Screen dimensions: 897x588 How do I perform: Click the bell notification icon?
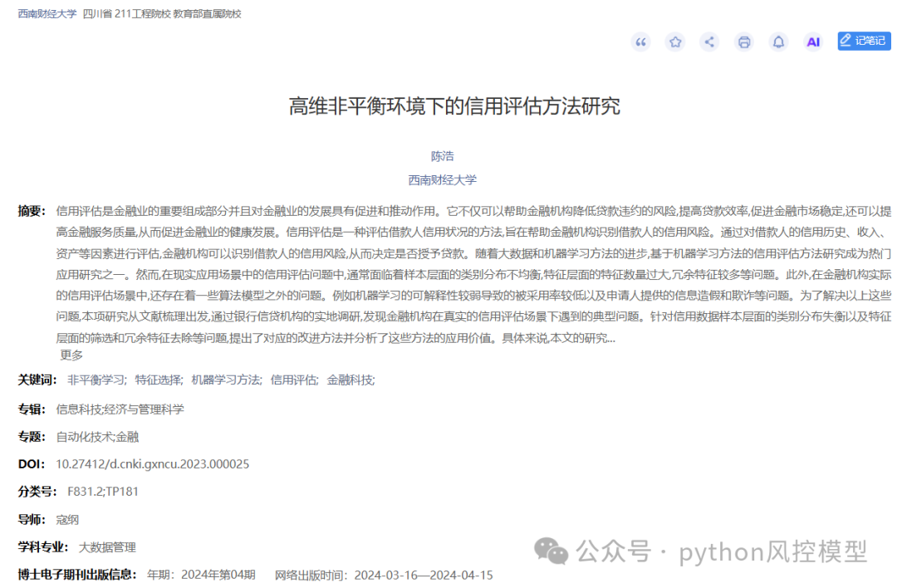coord(778,42)
